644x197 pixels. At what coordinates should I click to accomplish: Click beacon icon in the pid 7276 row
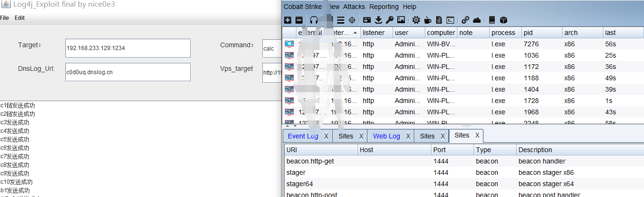[289, 44]
